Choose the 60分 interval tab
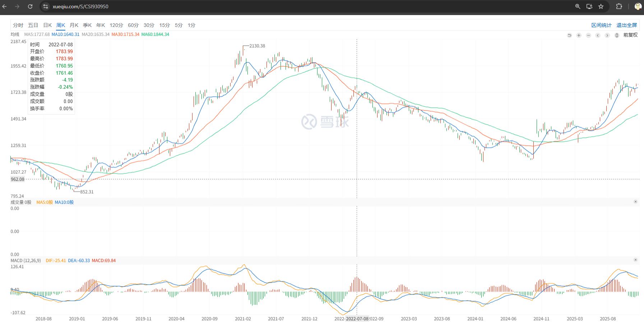 (x=133, y=25)
